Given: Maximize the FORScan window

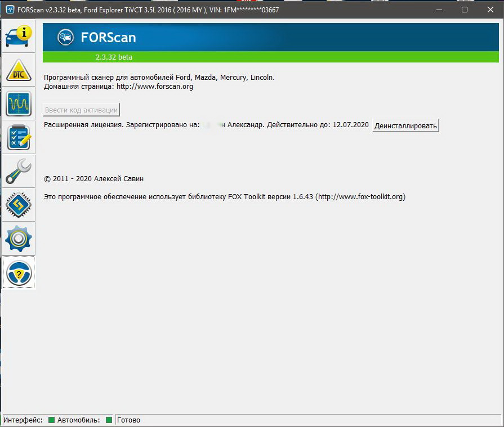Looking at the screenshot, I should tap(465, 10).
